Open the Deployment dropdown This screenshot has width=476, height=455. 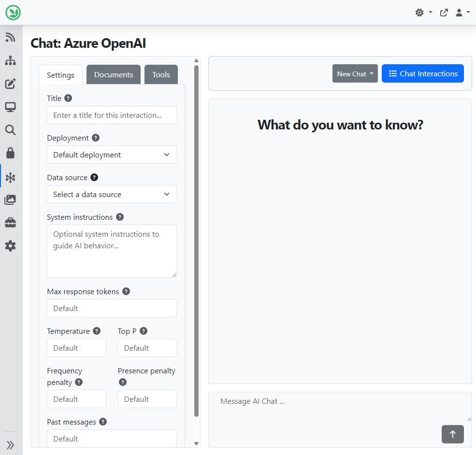click(x=112, y=155)
